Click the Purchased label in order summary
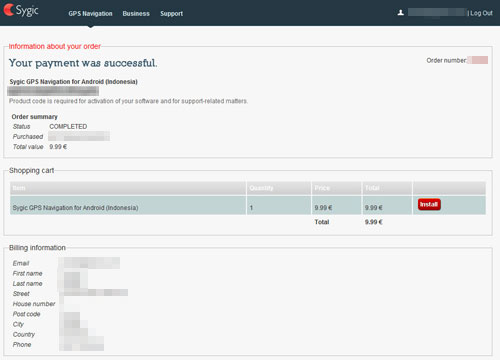500x360 pixels. [x=28, y=137]
